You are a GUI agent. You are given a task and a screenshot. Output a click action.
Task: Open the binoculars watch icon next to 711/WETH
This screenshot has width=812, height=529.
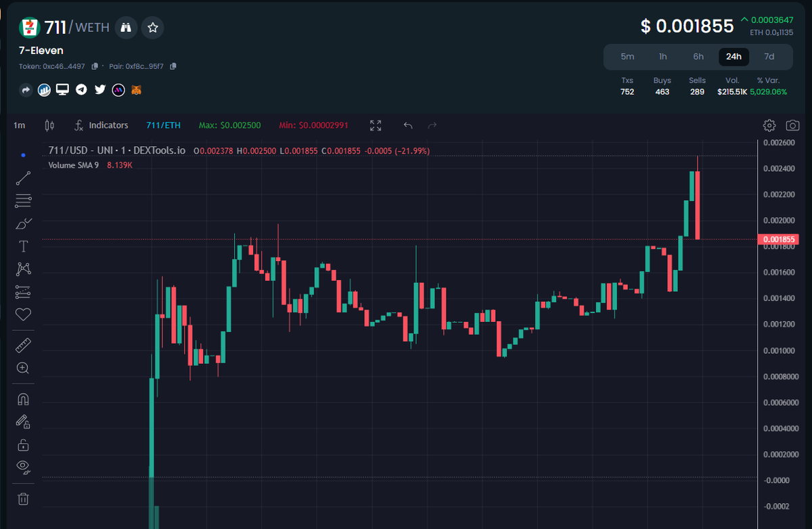pos(127,27)
